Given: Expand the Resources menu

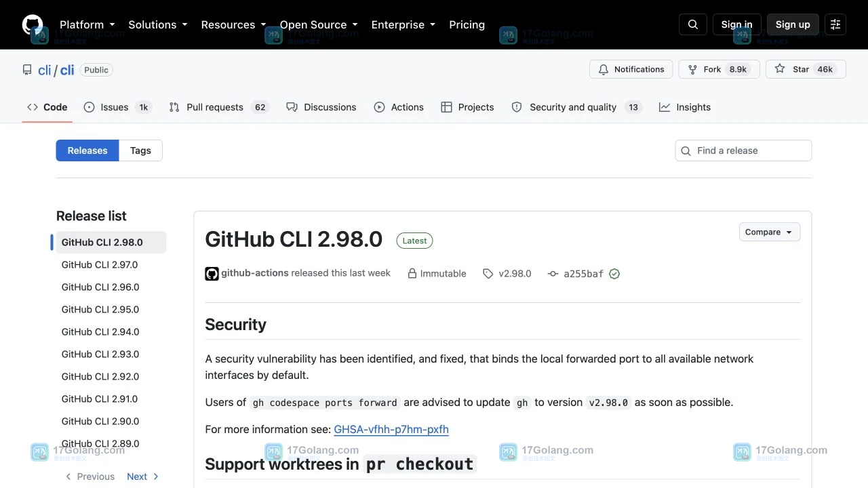Looking at the screenshot, I should pyautogui.click(x=233, y=24).
